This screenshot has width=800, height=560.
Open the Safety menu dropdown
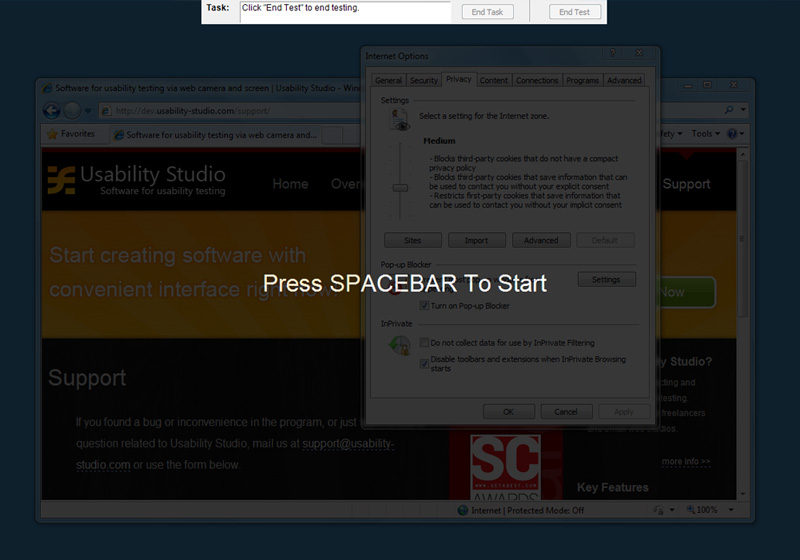point(672,134)
